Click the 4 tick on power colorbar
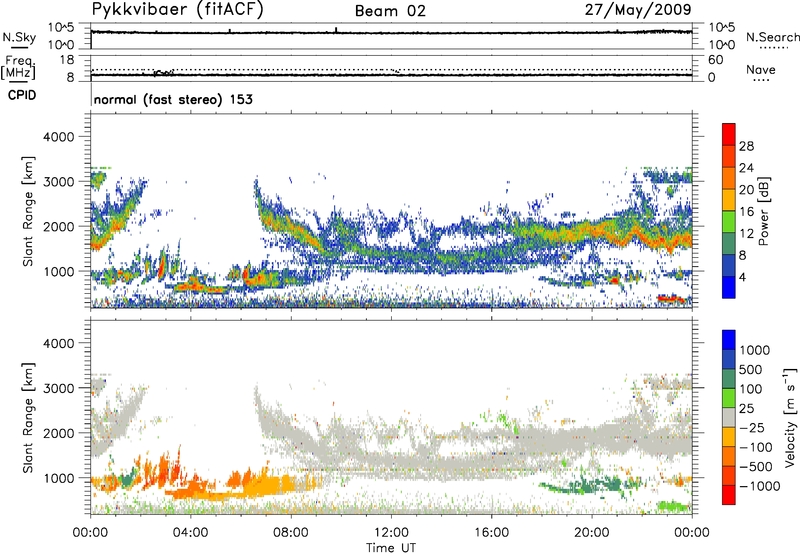Image resolution: width=800 pixels, height=554 pixels. [x=743, y=277]
